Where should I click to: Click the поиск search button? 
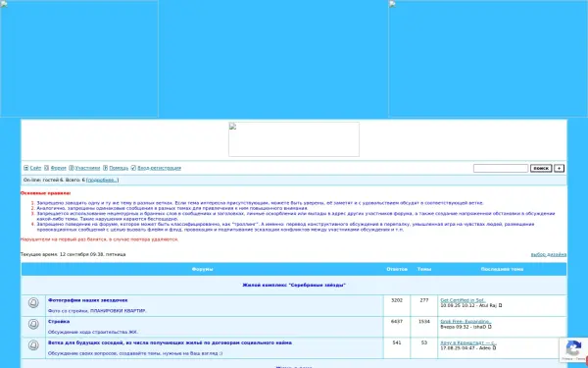541,168
